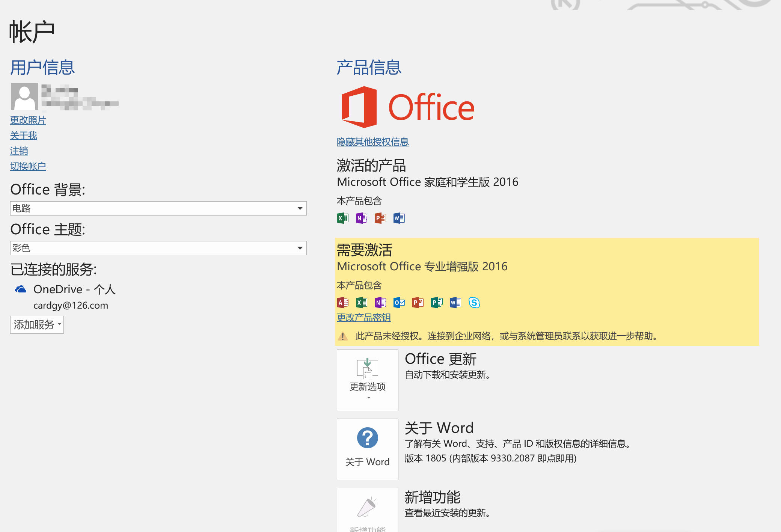
Task: Click the 已连接的服务 heading
Action: (54, 270)
